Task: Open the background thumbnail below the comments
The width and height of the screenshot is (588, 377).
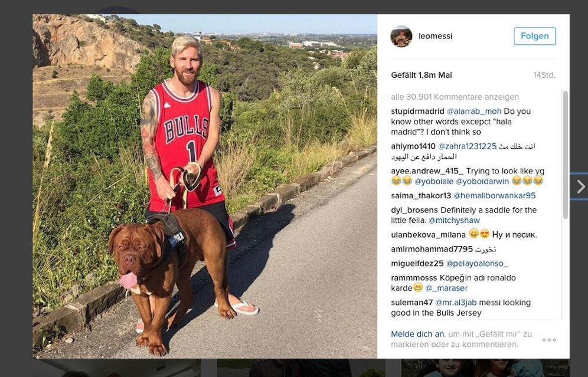Action: click(x=485, y=368)
